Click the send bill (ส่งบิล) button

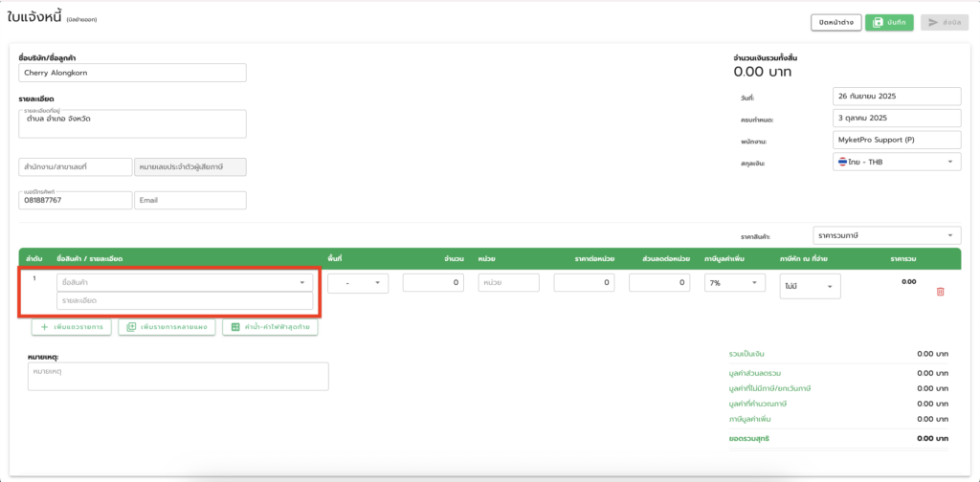pos(944,22)
